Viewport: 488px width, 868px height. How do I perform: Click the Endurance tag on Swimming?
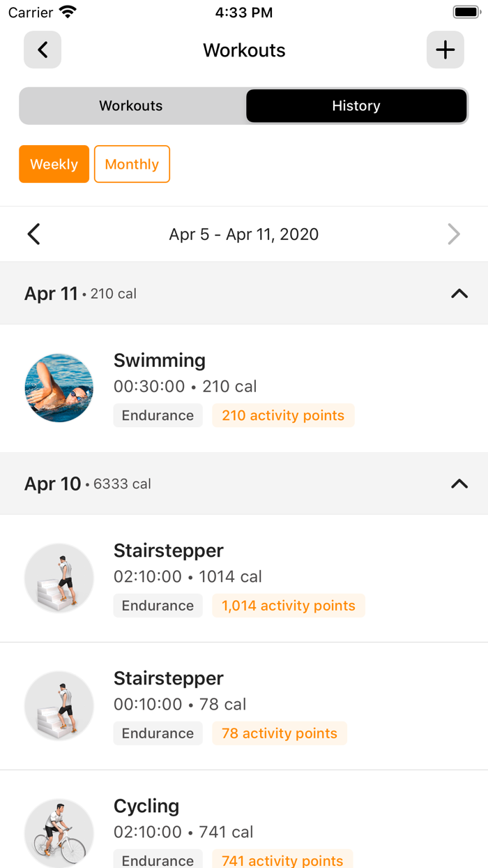[x=158, y=415]
